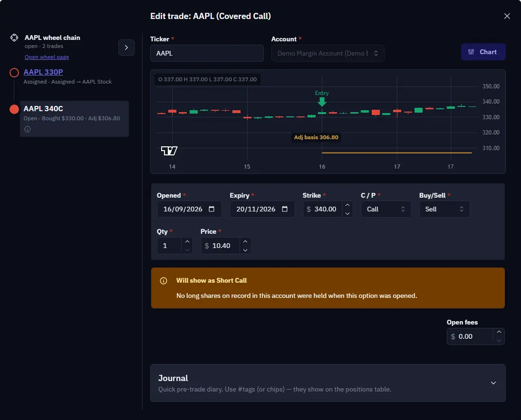Increase the Open fees amount
Screen dimensions: 521x420
[x=499, y=332]
